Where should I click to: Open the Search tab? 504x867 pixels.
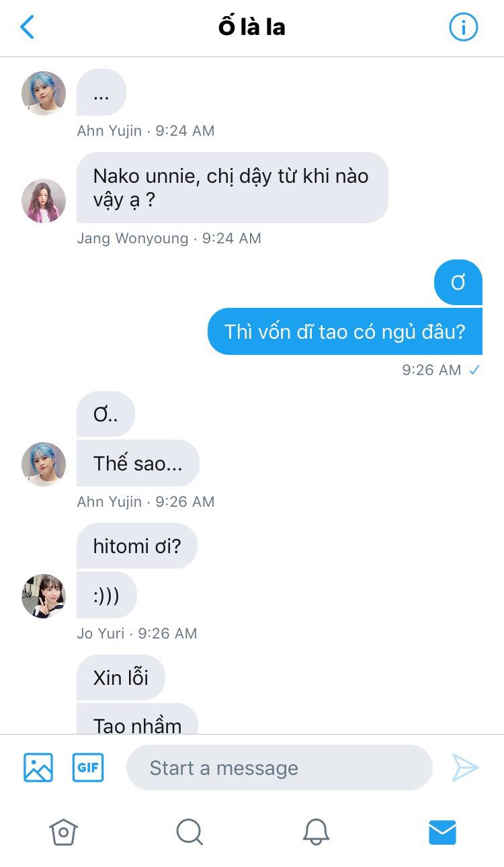(190, 833)
